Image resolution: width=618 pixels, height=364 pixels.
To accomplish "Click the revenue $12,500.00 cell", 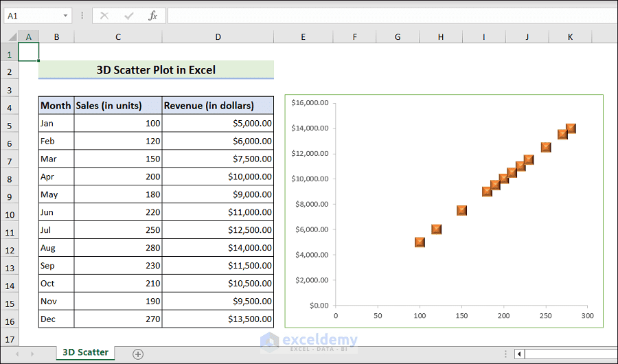I will pyautogui.click(x=218, y=229).
